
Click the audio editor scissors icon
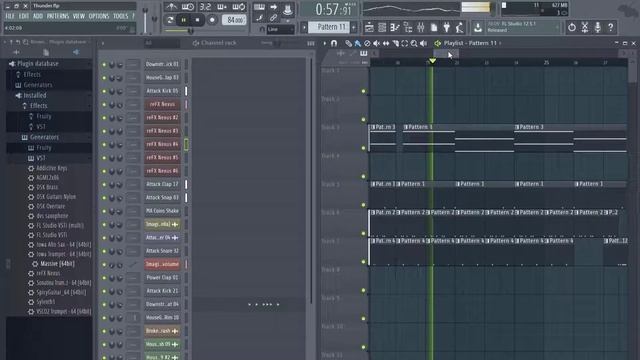click(x=585, y=27)
